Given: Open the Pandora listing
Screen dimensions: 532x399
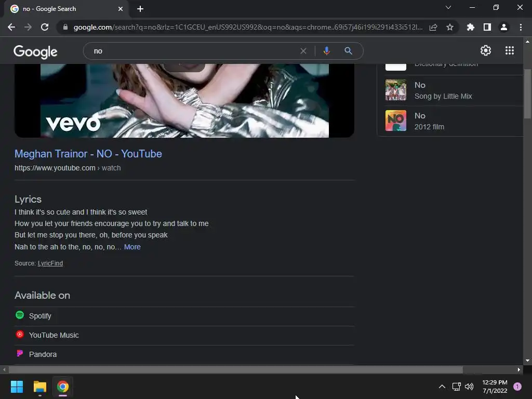Looking at the screenshot, I should pyautogui.click(x=184, y=354).
